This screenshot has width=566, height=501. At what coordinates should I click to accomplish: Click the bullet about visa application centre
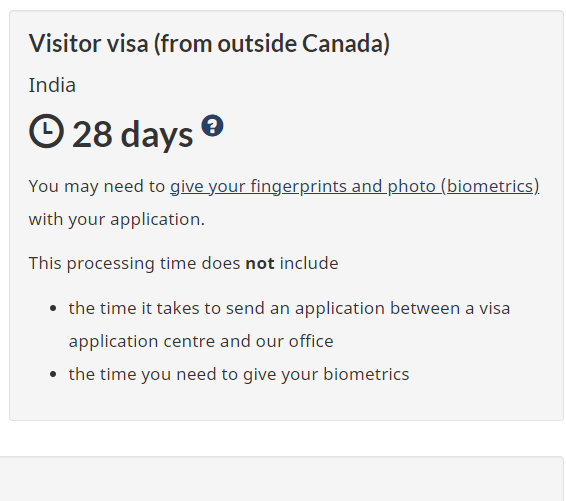tap(289, 325)
